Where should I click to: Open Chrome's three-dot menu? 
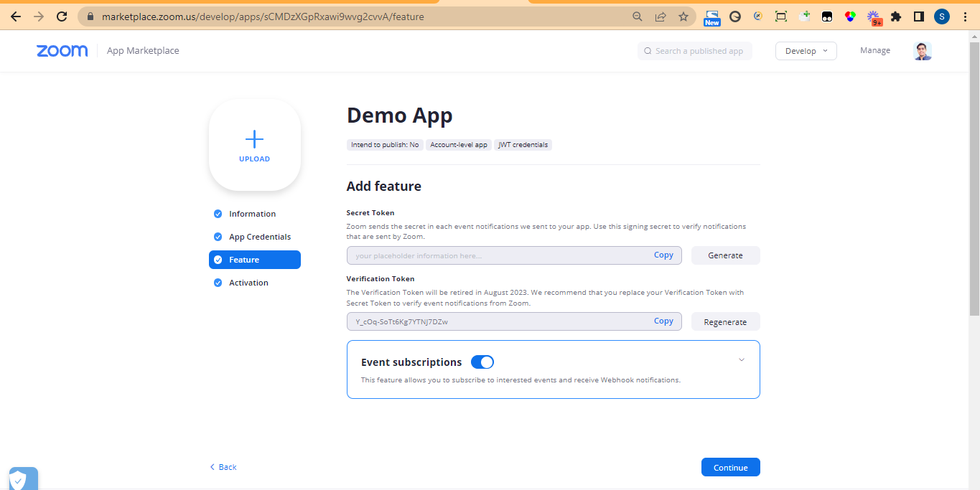(x=965, y=17)
